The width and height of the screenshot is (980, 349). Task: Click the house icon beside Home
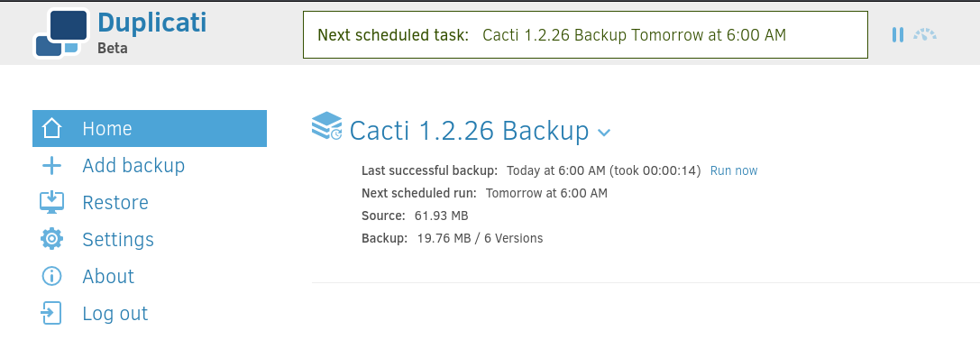tap(51, 129)
